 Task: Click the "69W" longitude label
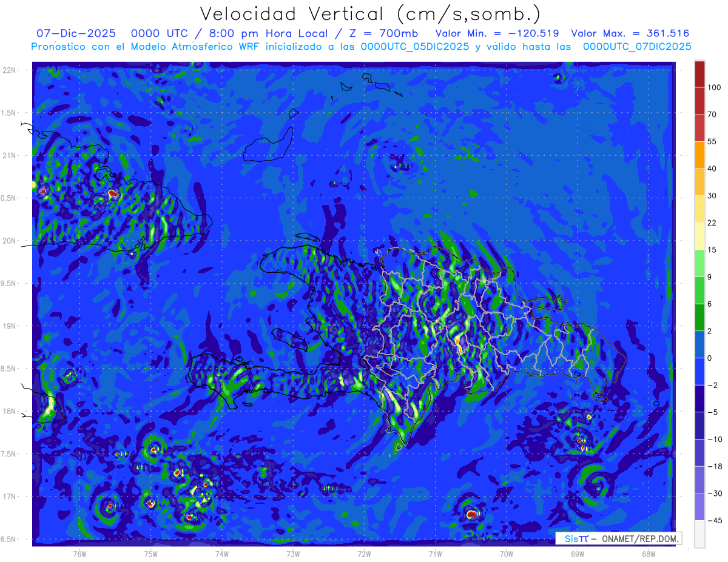click(578, 554)
